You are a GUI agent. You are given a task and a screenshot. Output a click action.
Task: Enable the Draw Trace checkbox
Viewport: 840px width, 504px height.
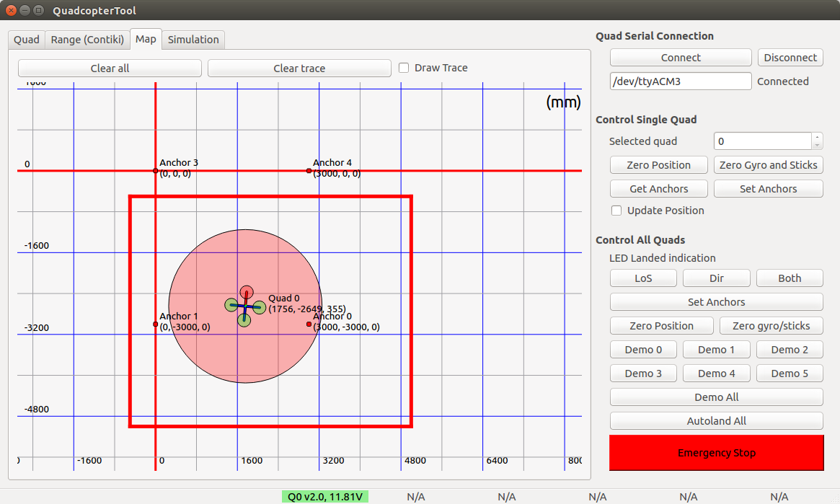(x=404, y=68)
